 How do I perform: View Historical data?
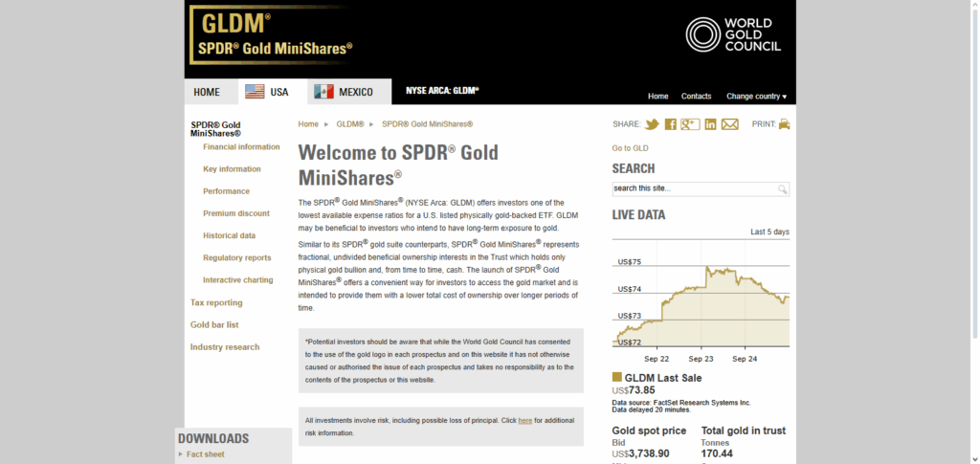pyautogui.click(x=230, y=235)
